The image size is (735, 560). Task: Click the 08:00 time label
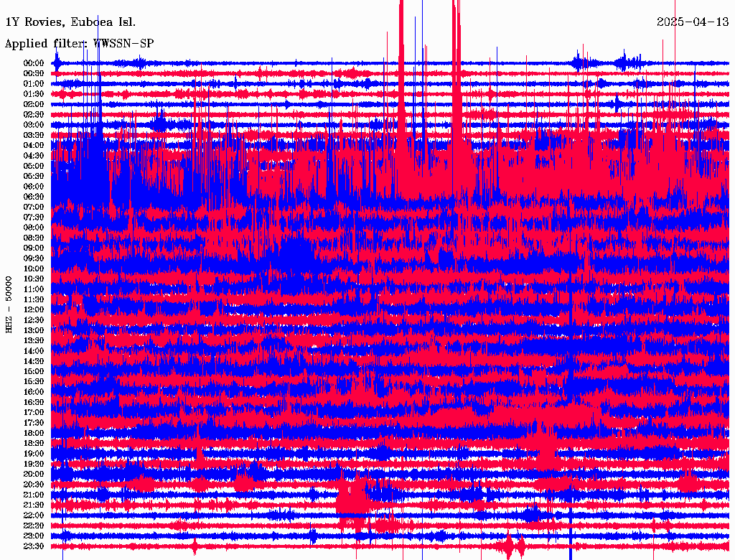34,228
